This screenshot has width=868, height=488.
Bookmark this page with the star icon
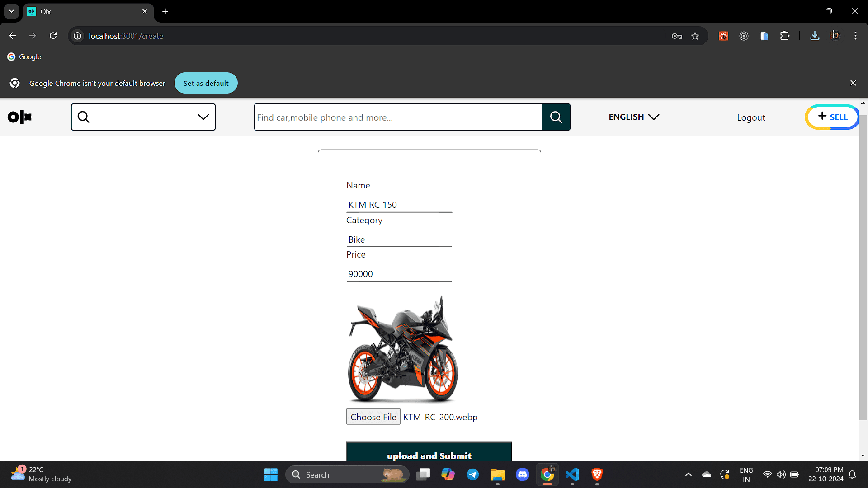click(x=695, y=36)
